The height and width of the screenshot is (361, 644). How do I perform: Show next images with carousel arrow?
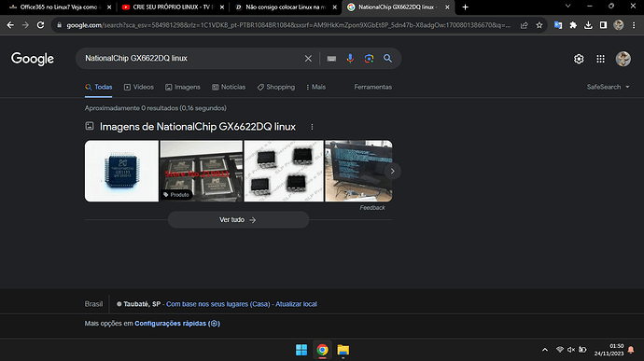392,171
